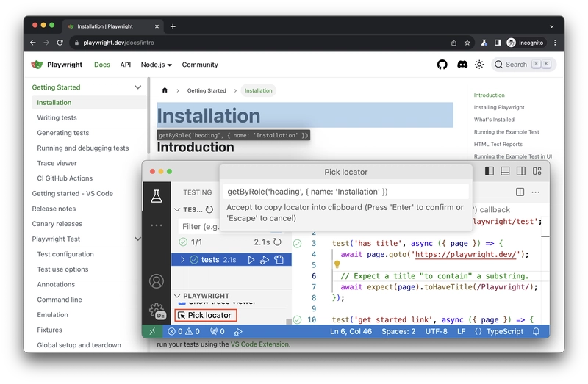Open the remote window indicator in status bar

click(152, 331)
